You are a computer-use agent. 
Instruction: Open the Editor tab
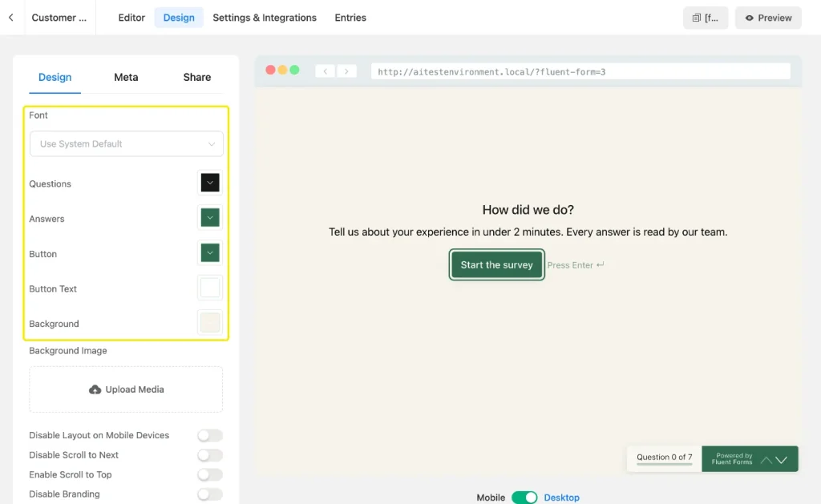131,18
